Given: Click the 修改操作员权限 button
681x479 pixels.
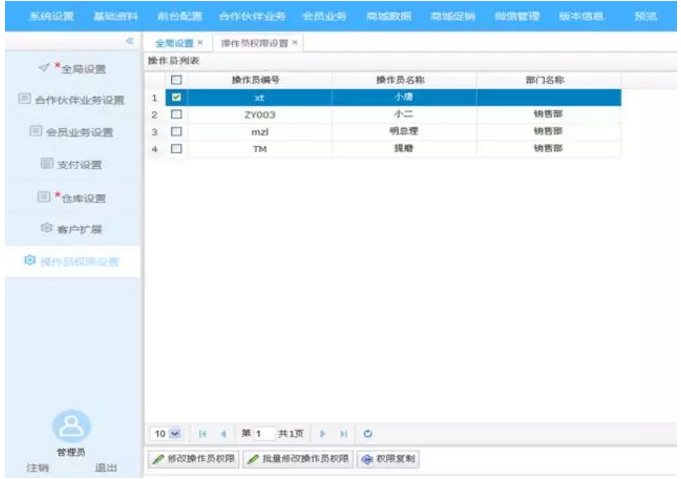Looking at the screenshot, I should tap(194, 459).
